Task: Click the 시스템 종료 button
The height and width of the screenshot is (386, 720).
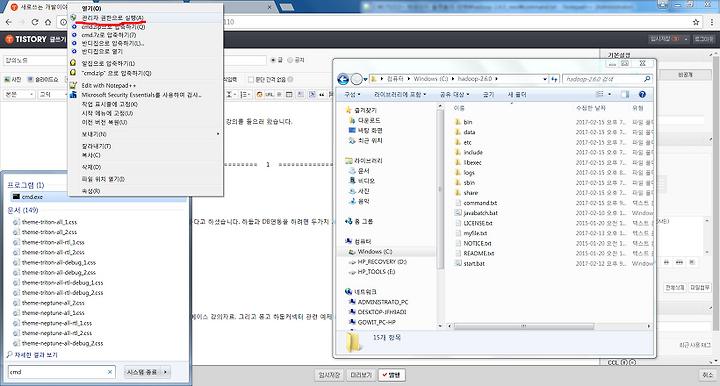Action: tap(142, 372)
